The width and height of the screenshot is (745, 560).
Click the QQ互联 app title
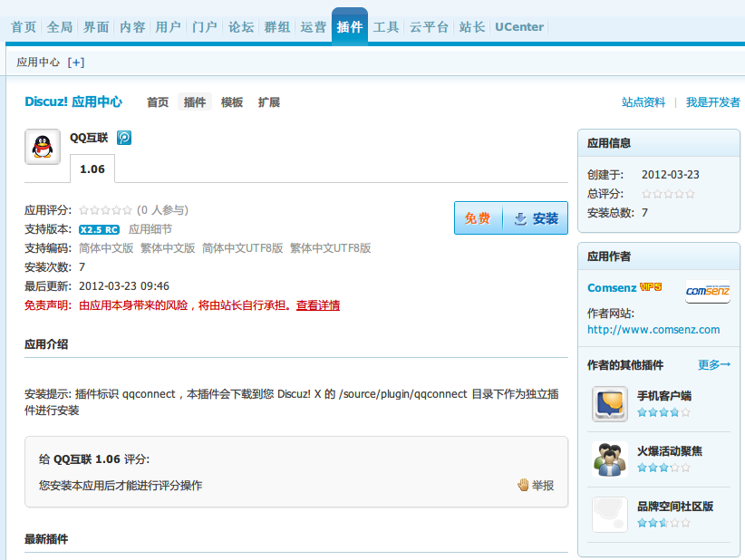pos(89,138)
